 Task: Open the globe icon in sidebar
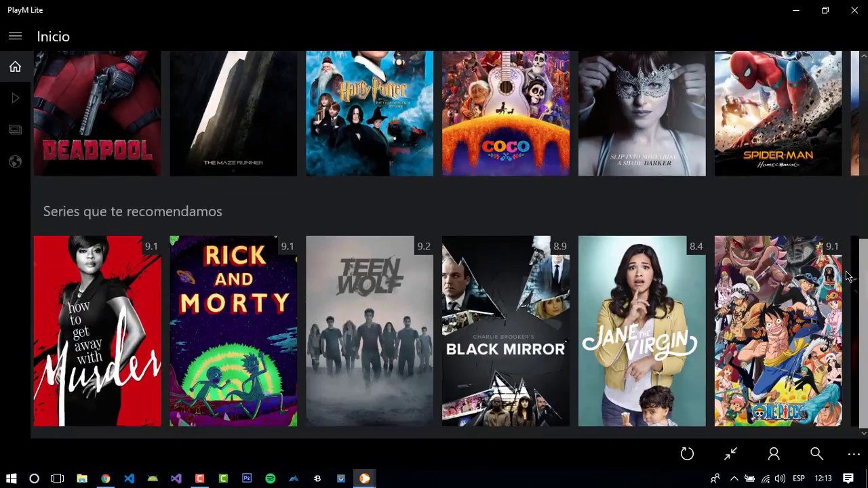coord(15,161)
